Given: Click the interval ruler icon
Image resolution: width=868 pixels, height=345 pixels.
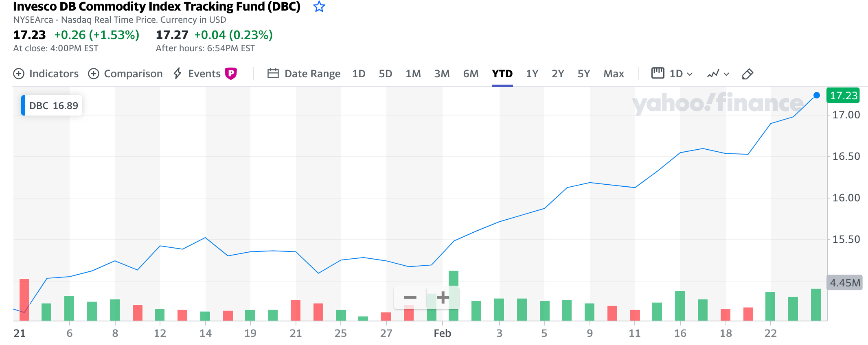Looking at the screenshot, I should tap(658, 73).
